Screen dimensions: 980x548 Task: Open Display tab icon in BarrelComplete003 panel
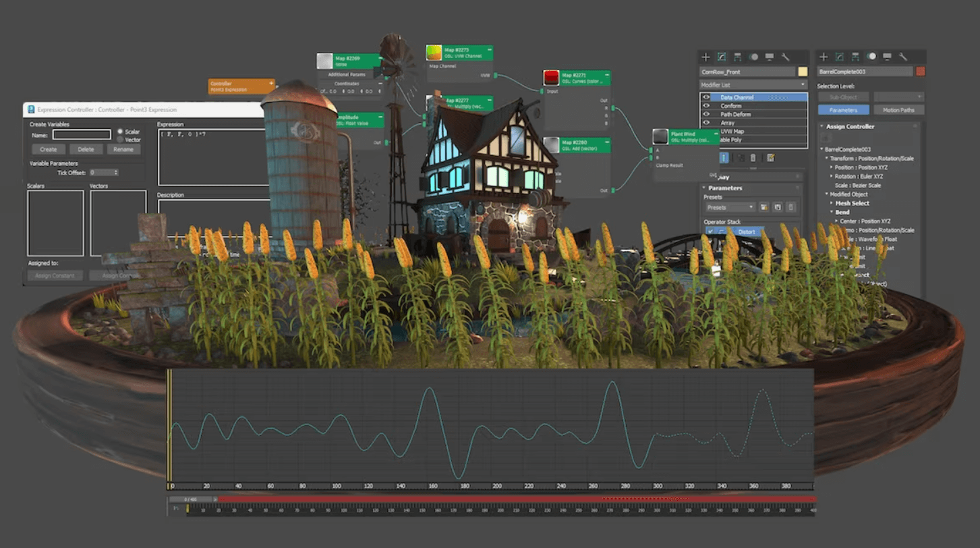[887, 57]
